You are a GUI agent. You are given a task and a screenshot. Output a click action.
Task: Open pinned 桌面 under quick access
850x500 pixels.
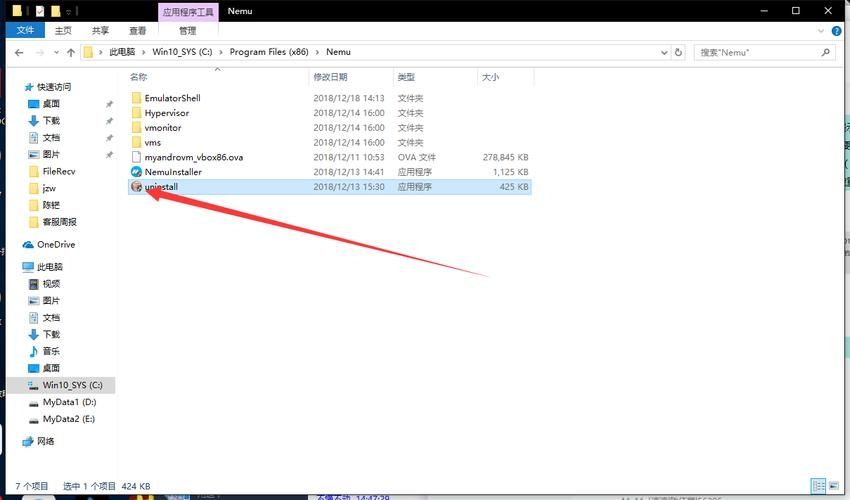point(51,104)
